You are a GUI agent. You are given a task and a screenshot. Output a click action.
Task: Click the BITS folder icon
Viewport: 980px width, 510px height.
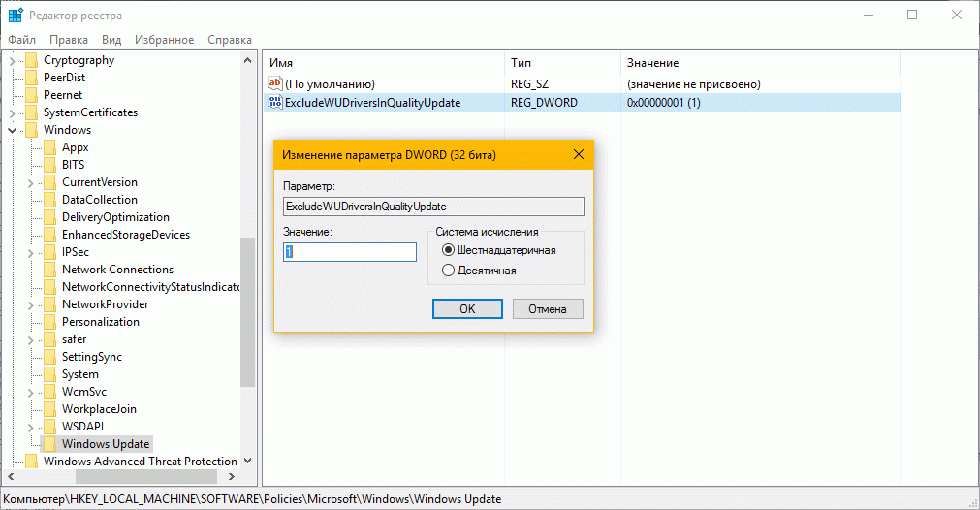pos(49,165)
